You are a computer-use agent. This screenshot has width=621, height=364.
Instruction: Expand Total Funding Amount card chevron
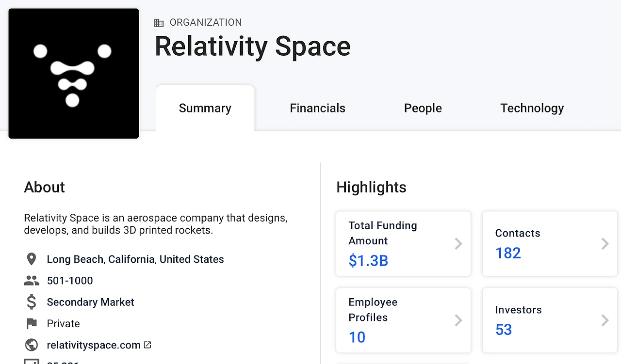point(458,243)
